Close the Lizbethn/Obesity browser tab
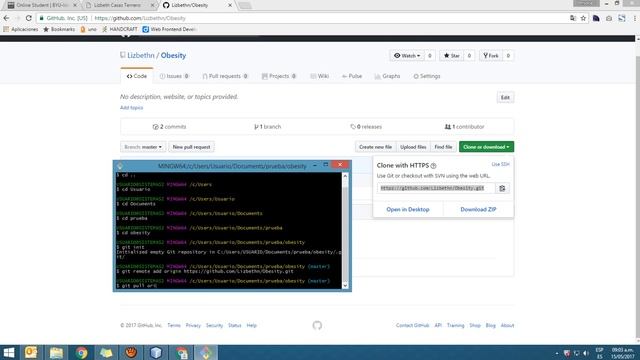The height and width of the screenshot is (360, 640). 230,5
